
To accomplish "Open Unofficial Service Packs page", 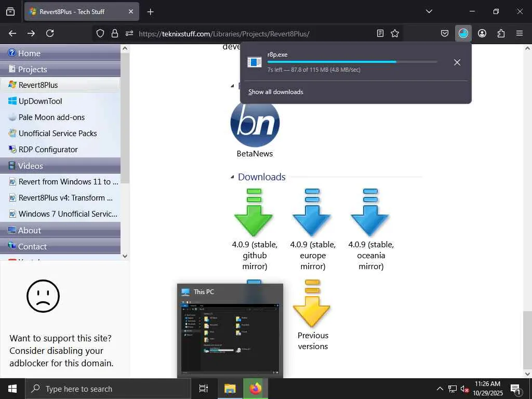I will pyautogui.click(x=60, y=134).
